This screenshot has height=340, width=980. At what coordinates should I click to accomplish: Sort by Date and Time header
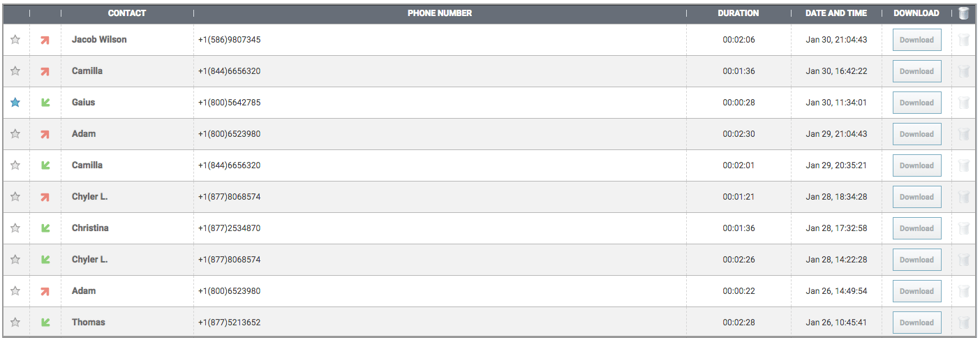pyautogui.click(x=836, y=13)
